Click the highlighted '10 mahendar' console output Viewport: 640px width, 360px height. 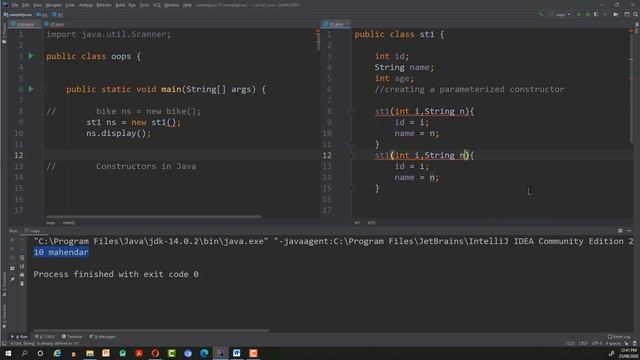pos(61,252)
